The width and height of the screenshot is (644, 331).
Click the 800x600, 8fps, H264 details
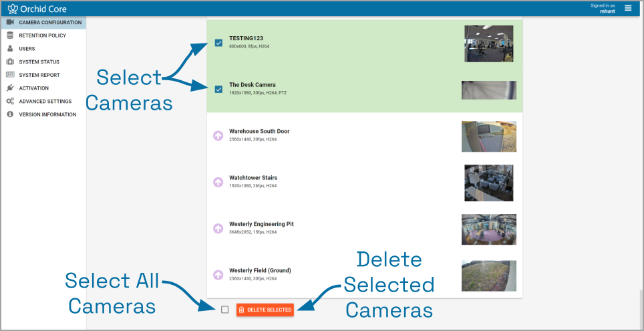[249, 46]
